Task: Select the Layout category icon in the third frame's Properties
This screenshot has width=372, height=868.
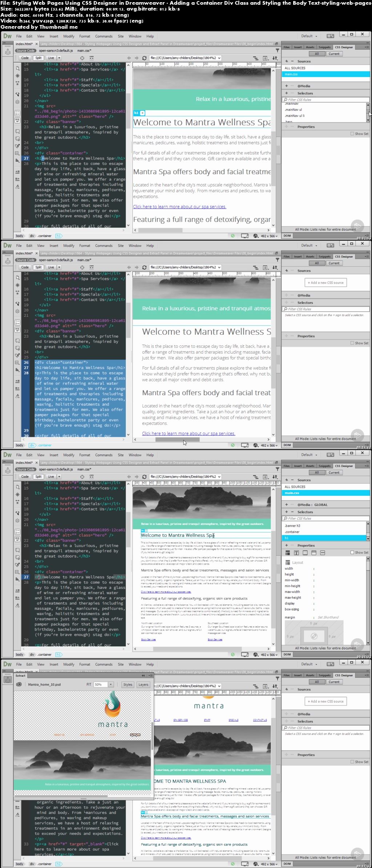Action: pyautogui.click(x=288, y=553)
